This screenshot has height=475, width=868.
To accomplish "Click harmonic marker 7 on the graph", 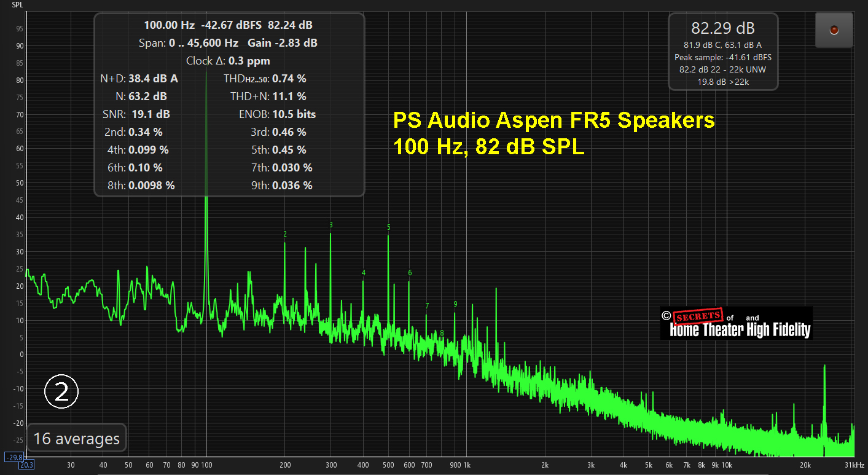I will pos(427,306).
